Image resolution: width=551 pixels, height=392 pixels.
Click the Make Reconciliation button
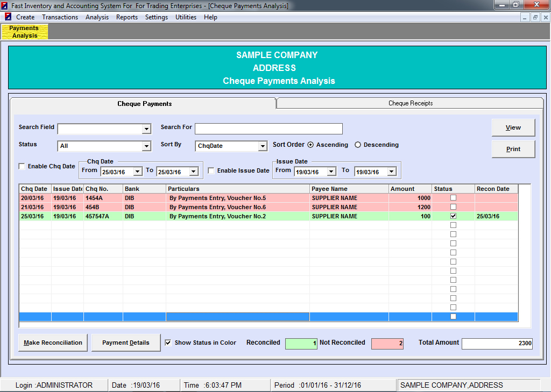pyautogui.click(x=53, y=343)
